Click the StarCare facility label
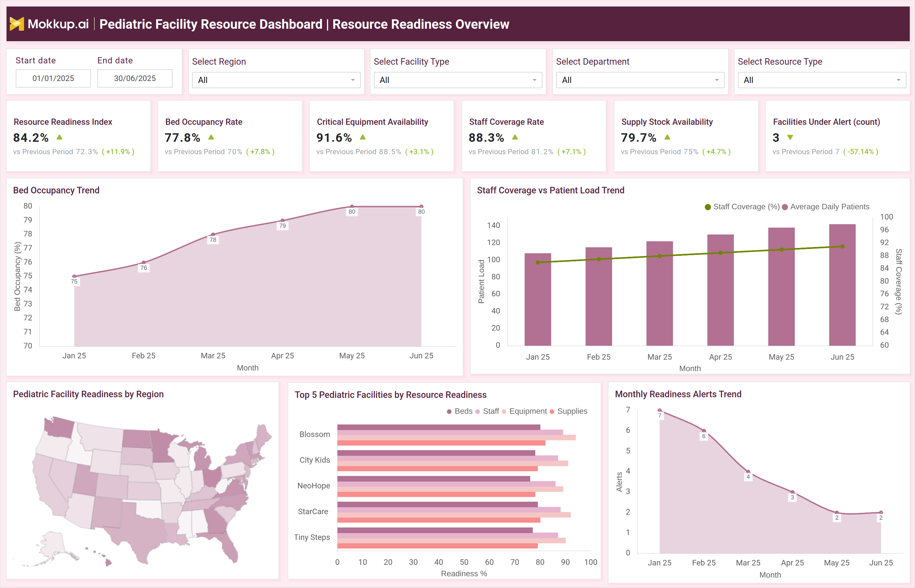915x588 pixels. (x=313, y=512)
